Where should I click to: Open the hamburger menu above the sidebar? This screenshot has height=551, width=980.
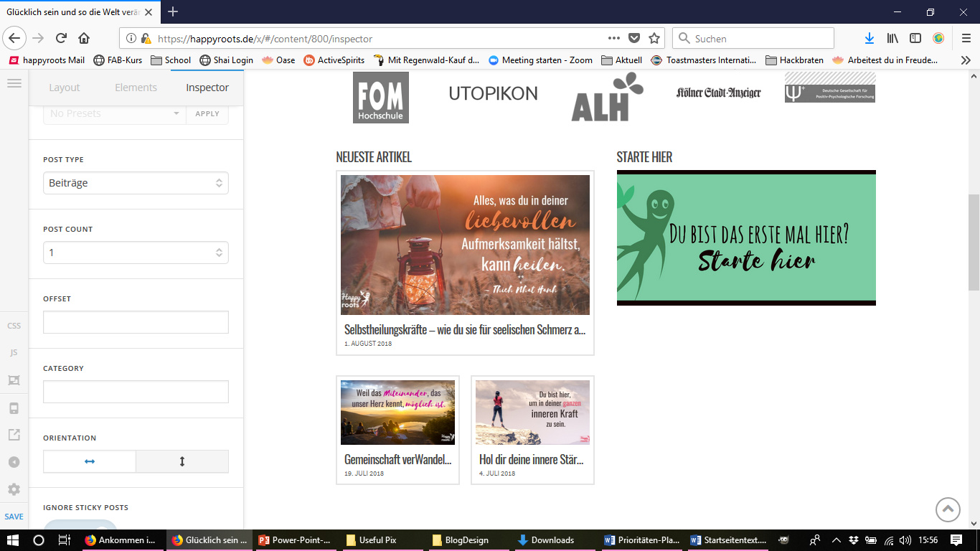coord(14,83)
